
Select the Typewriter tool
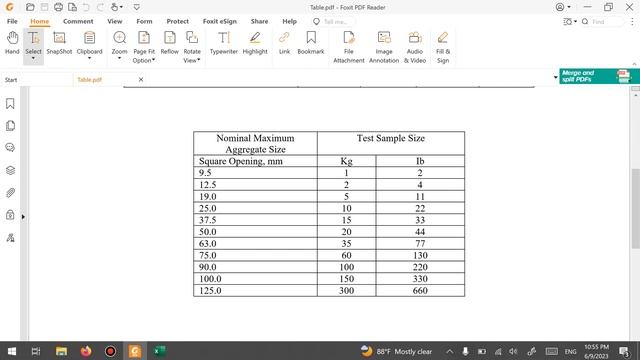point(224,43)
